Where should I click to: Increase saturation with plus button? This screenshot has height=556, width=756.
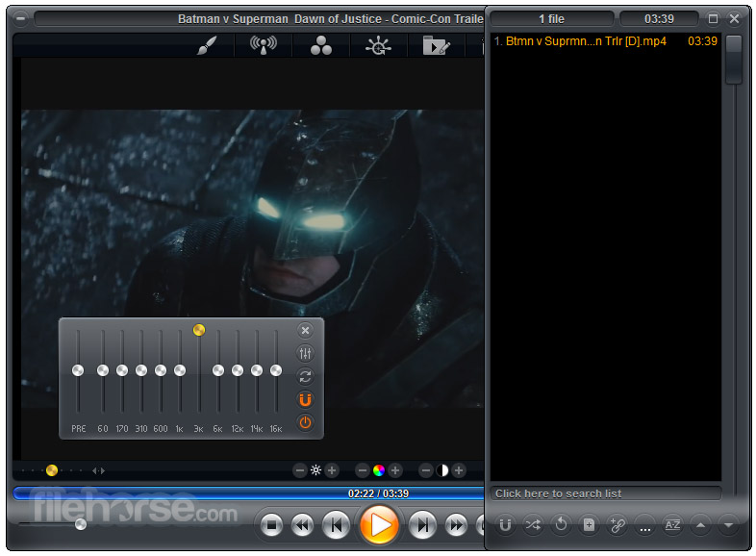[395, 470]
